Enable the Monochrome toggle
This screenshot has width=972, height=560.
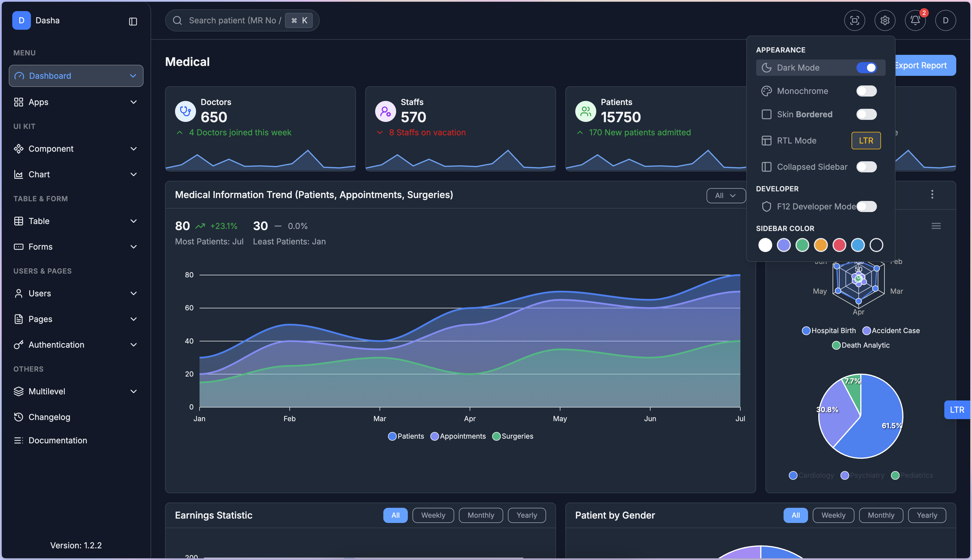(866, 91)
